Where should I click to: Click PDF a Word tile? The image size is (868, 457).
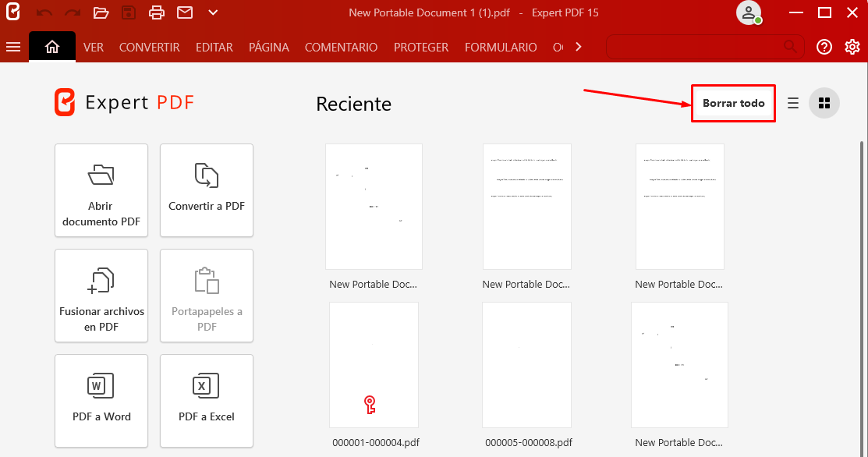click(101, 401)
